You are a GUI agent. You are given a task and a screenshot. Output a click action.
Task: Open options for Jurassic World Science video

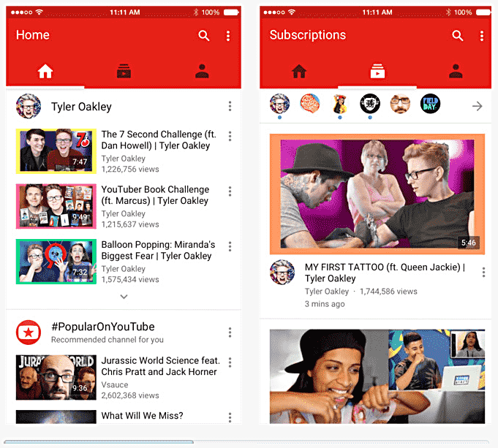tap(230, 362)
